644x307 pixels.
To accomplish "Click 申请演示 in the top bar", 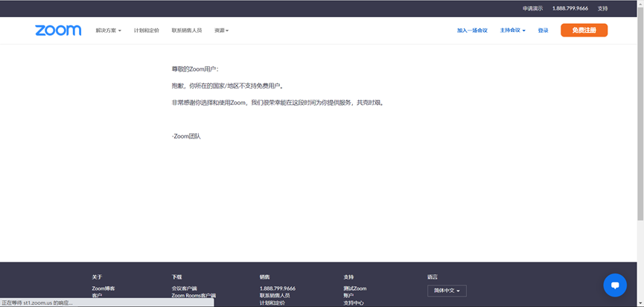I will (533, 9).
